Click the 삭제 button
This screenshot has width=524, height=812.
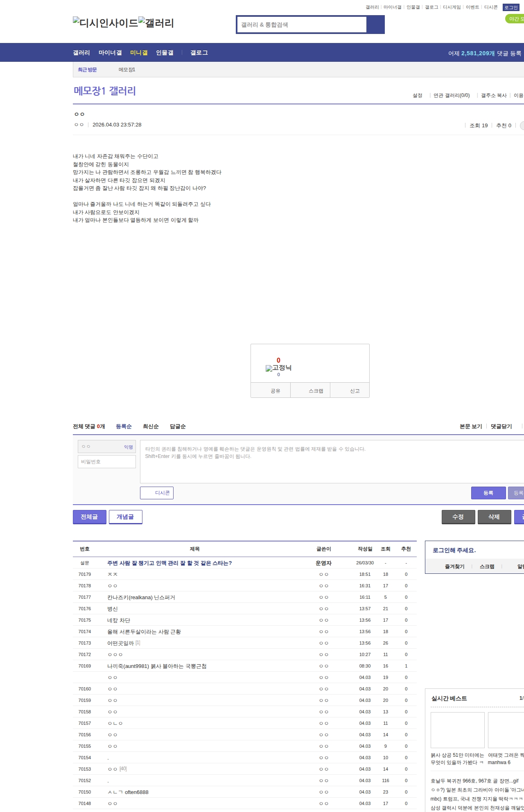(x=495, y=517)
